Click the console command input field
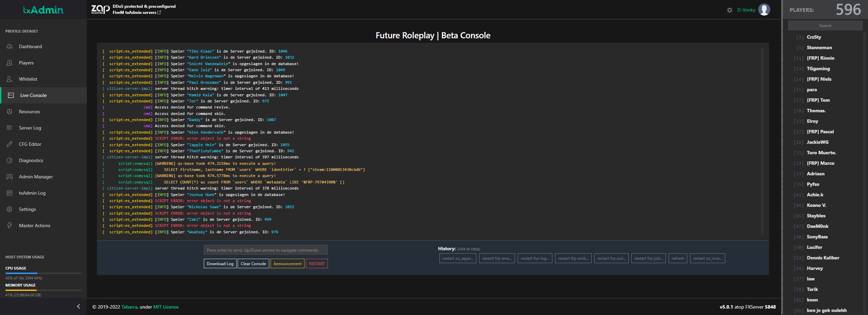Viewport: 868px width, 315px height. tap(265, 250)
